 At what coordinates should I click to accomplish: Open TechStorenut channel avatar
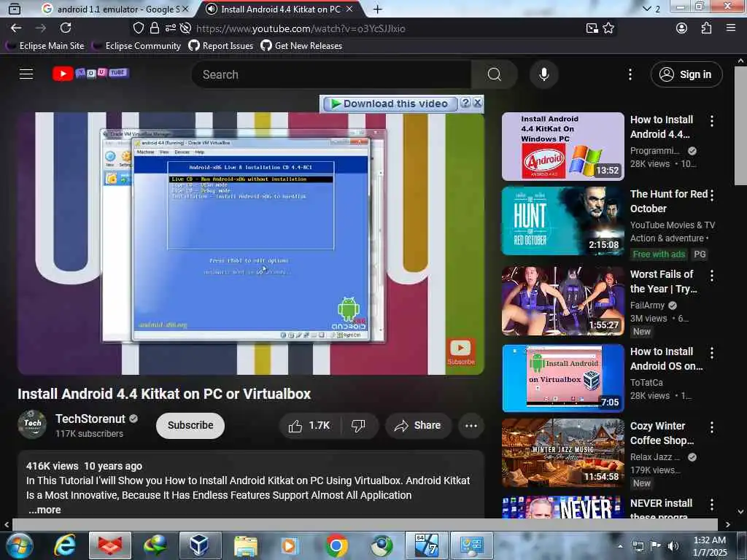point(32,424)
